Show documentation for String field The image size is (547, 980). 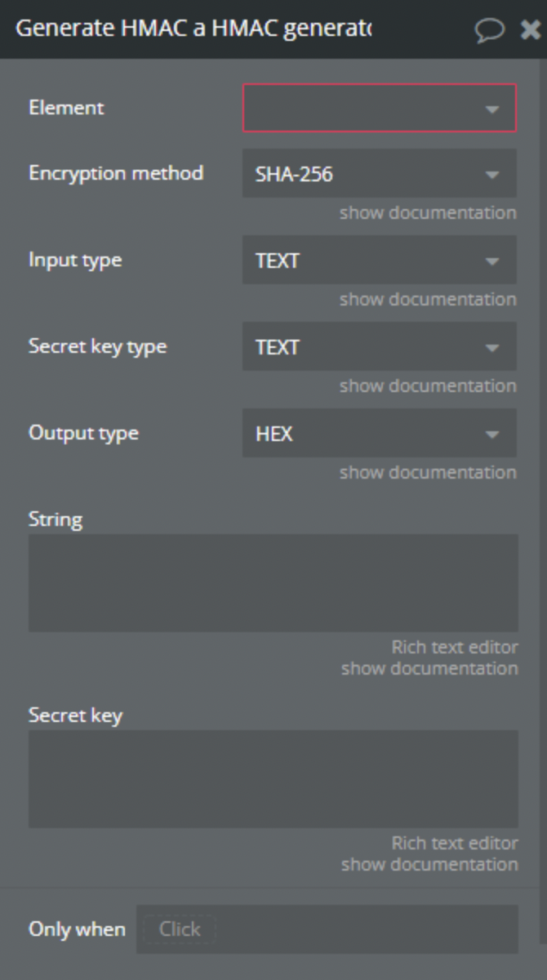(429, 669)
